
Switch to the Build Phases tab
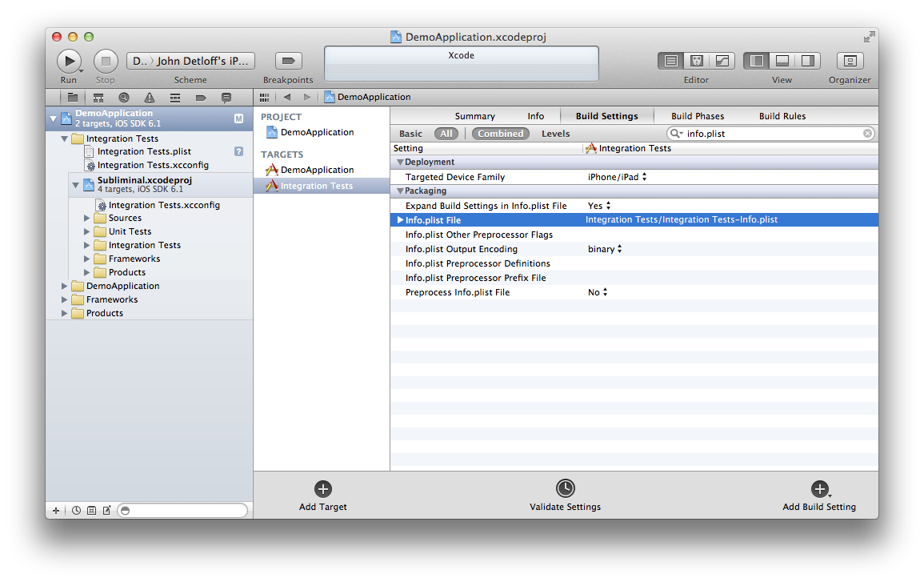pyautogui.click(x=698, y=116)
